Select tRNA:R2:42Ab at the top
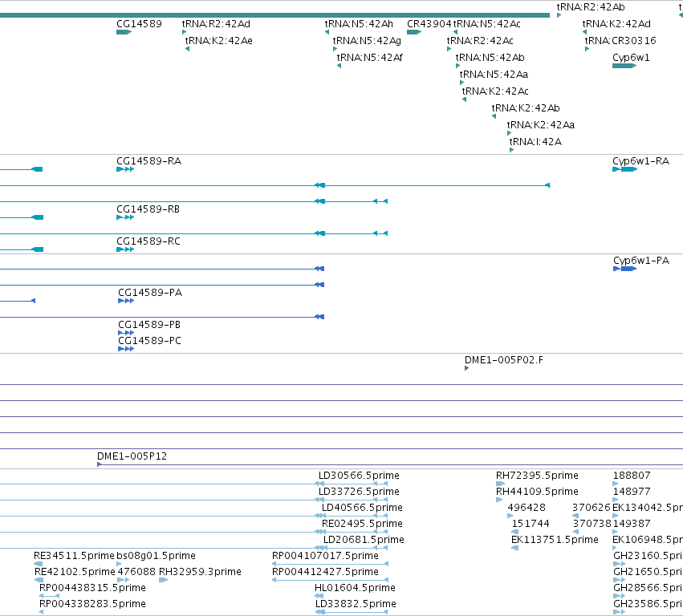The height and width of the screenshot is (616, 683). click(591, 7)
